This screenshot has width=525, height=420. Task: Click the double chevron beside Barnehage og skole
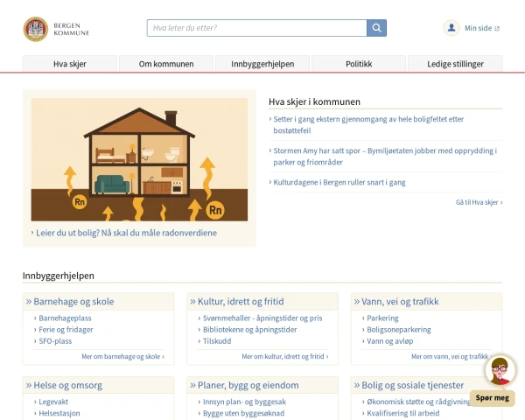tap(29, 301)
